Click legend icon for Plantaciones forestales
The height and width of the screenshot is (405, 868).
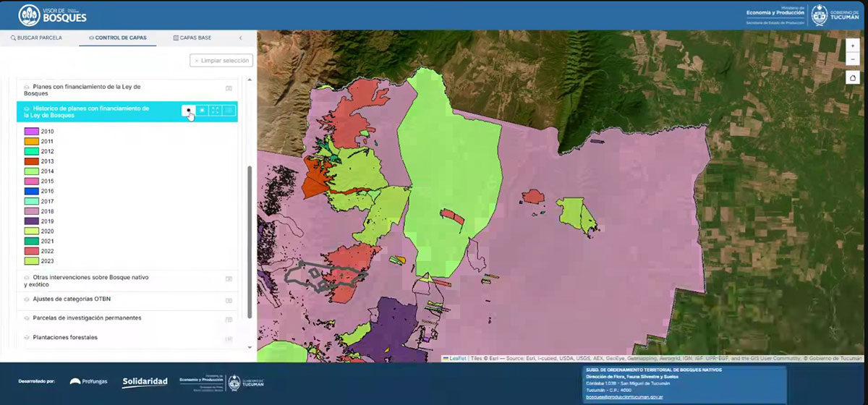229,339
